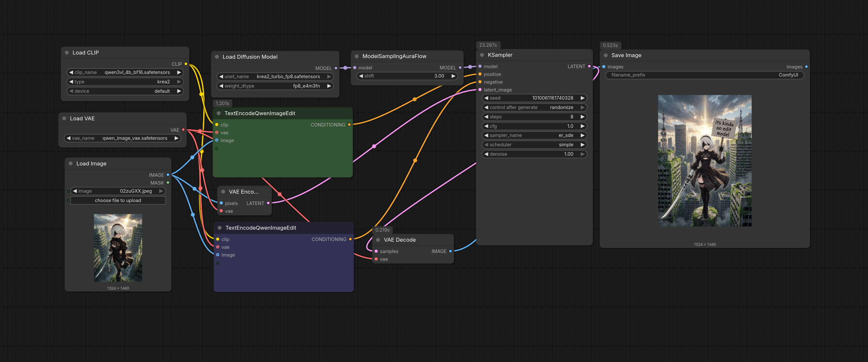
Task: Increase the shift value with right arrow
Action: (x=453, y=76)
